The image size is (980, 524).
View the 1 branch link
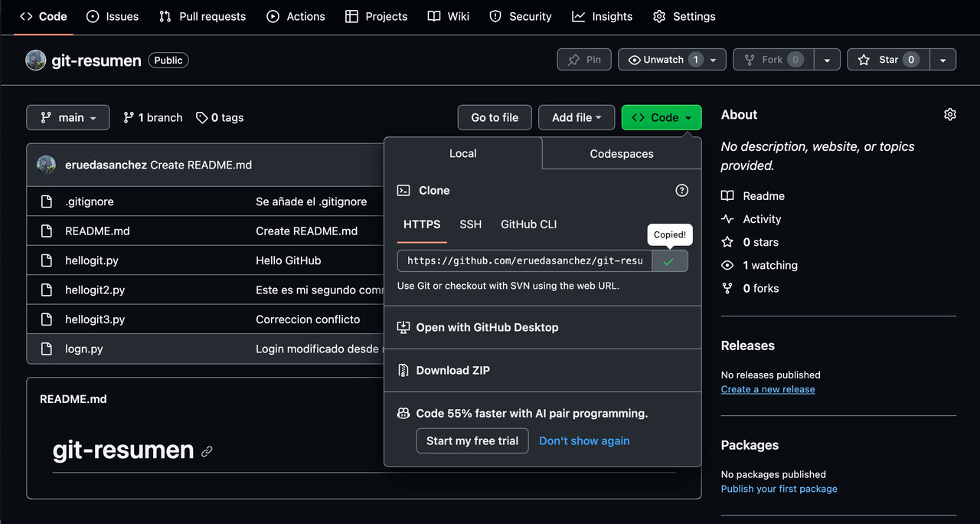[153, 117]
